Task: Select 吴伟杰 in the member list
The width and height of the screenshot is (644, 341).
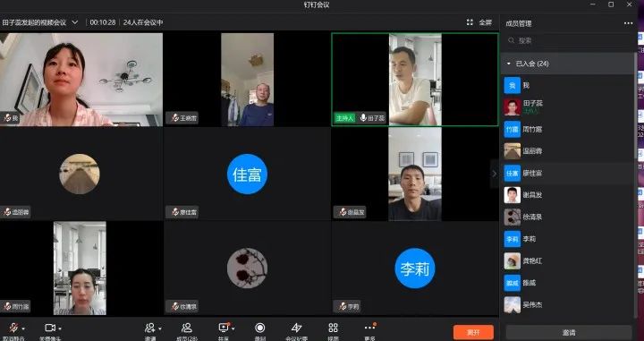Action: [567, 305]
